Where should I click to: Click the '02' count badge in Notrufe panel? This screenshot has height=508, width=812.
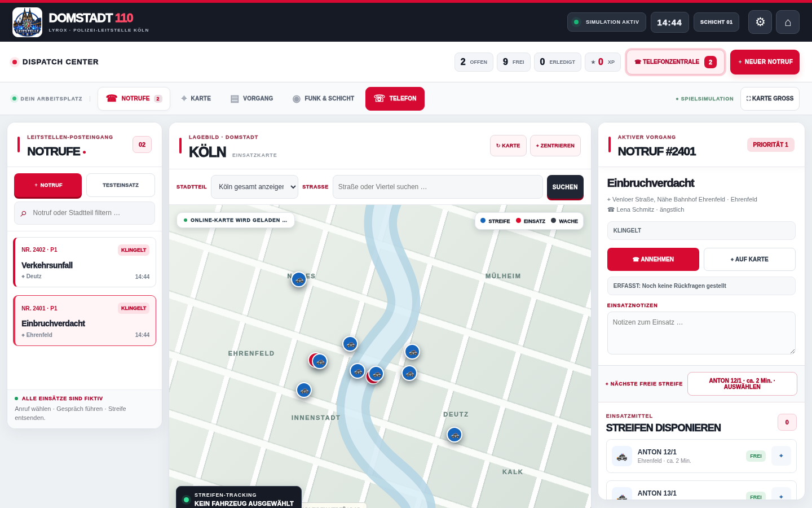(x=142, y=144)
